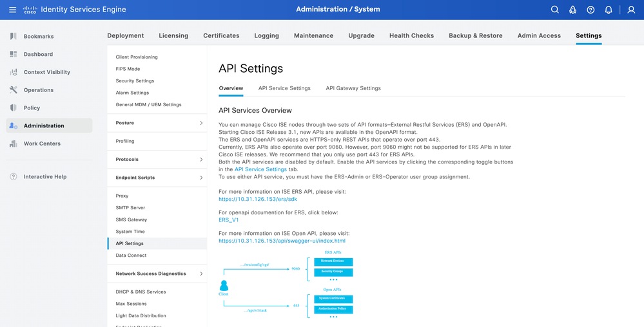
Task: Click the search magnifier icon in header
Action: pos(555,10)
